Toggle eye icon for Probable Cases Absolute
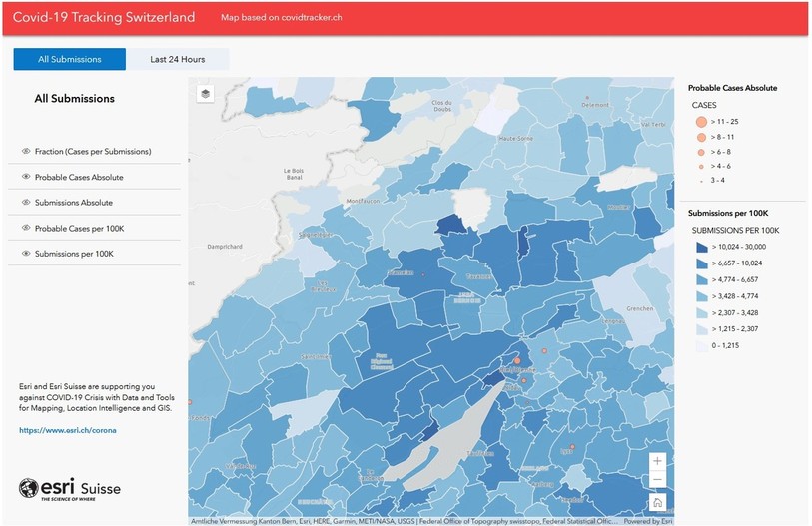This screenshot has width=812, height=526. click(26, 177)
